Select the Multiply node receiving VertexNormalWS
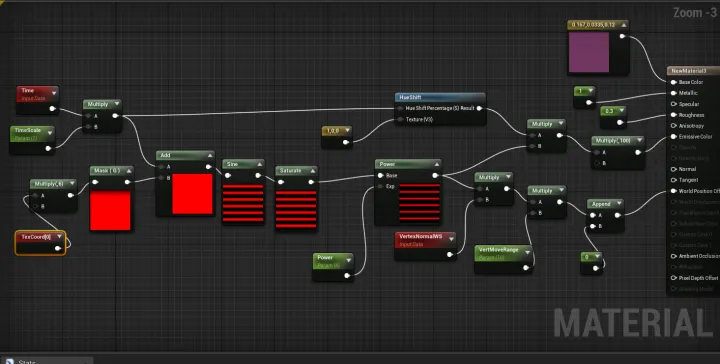Viewport: 720px width, 364px height. point(493,189)
